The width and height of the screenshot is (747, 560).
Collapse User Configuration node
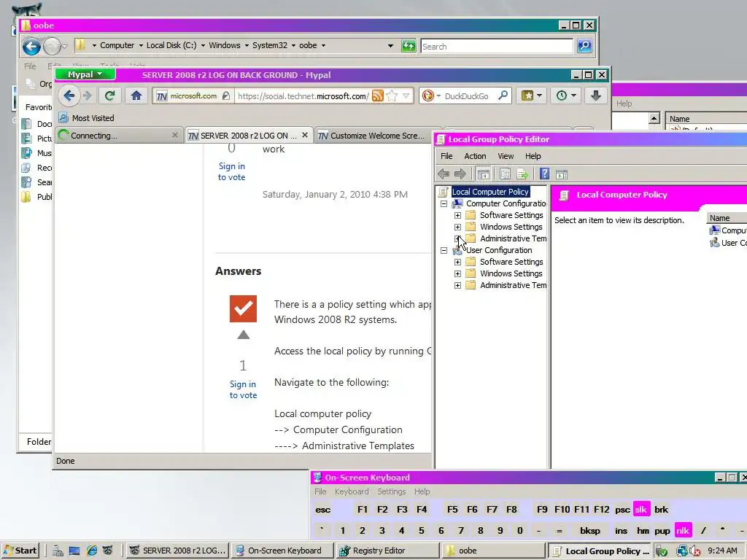pyautogui.click(x=444, y=250)
